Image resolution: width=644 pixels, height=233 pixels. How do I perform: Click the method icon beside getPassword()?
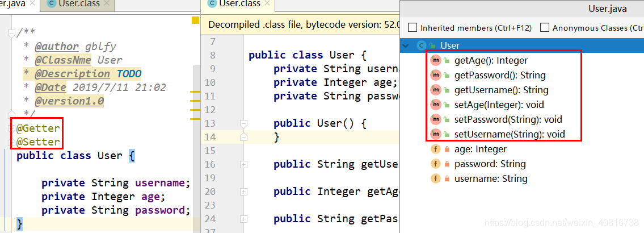[x=435, y=76]
